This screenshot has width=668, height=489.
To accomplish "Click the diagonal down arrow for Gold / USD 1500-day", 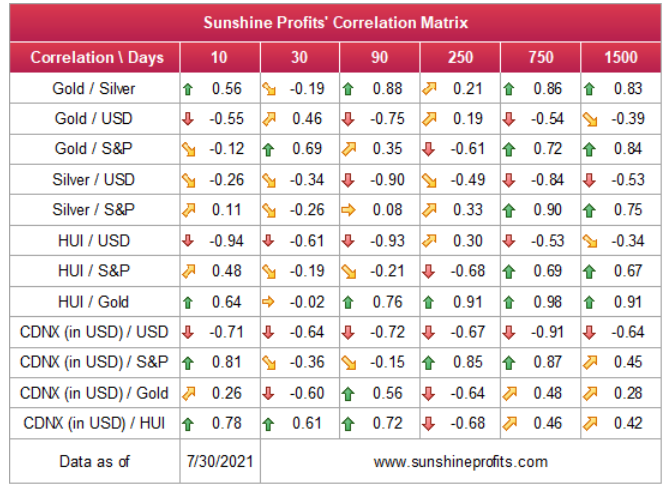I will (590, 120).
